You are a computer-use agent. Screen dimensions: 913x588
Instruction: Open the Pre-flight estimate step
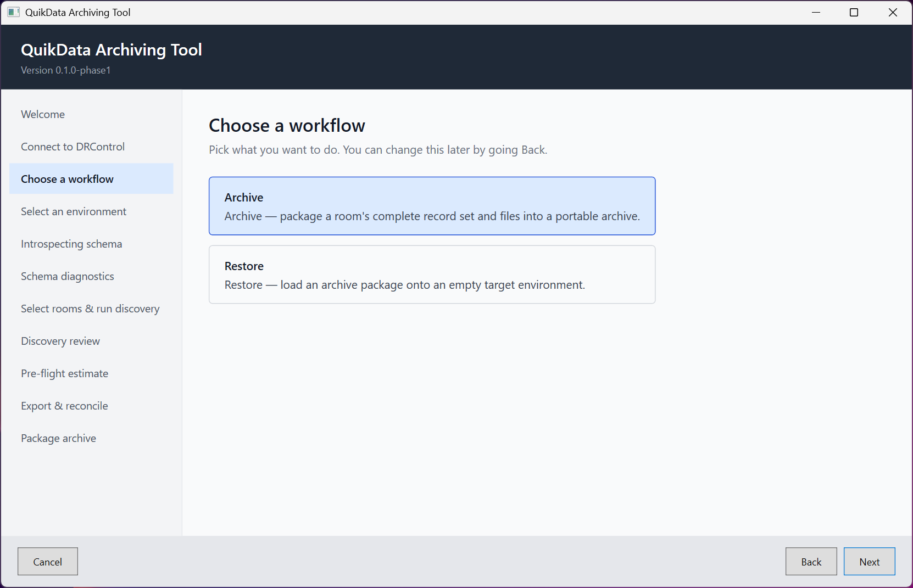(91, 373)
